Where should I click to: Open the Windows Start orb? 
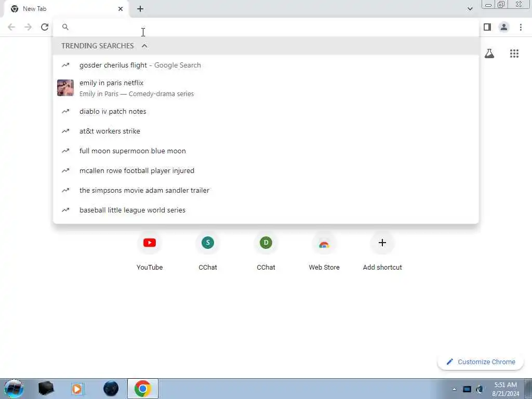[14, 389]
